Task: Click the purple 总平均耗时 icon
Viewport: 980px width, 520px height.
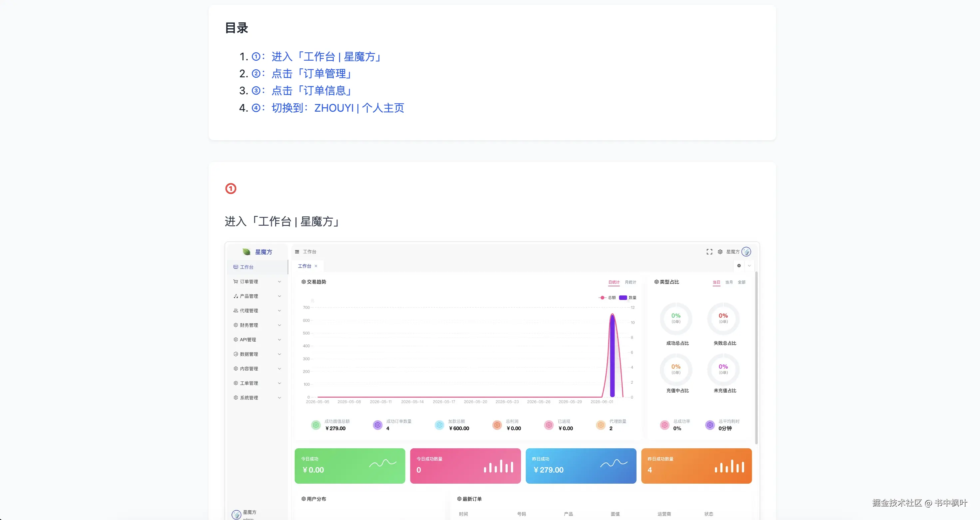Action: tap(710, 425)
